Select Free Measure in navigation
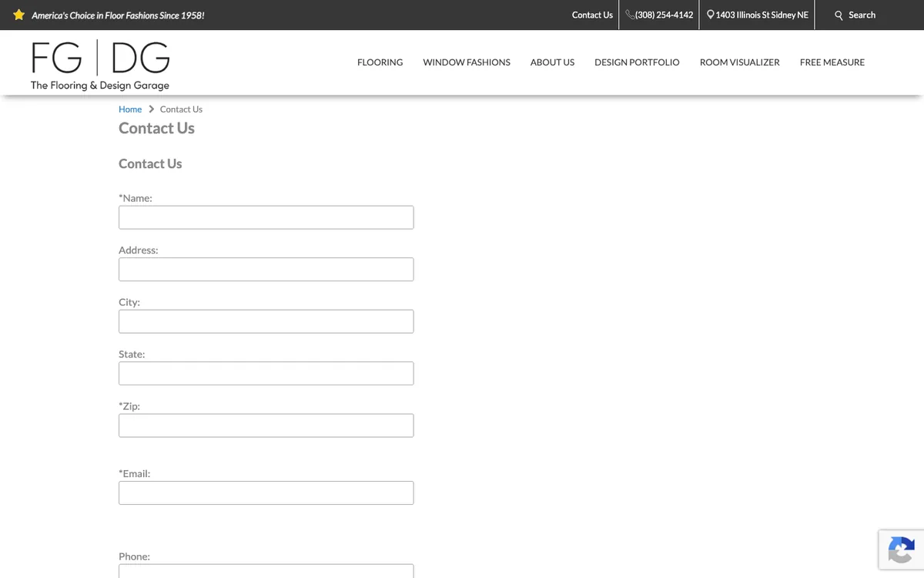Image resolution: width=924 pixels, height=578 pixels. point(832,62)
